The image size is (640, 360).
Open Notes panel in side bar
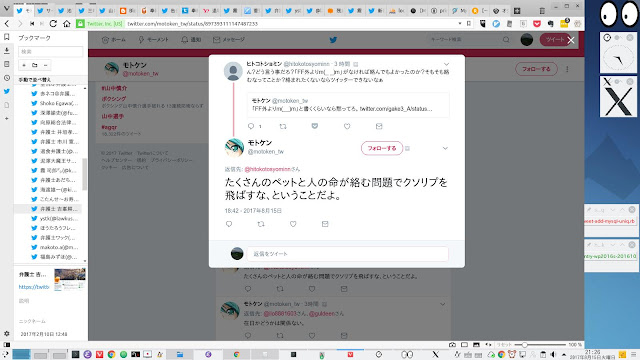pos(7,64)
